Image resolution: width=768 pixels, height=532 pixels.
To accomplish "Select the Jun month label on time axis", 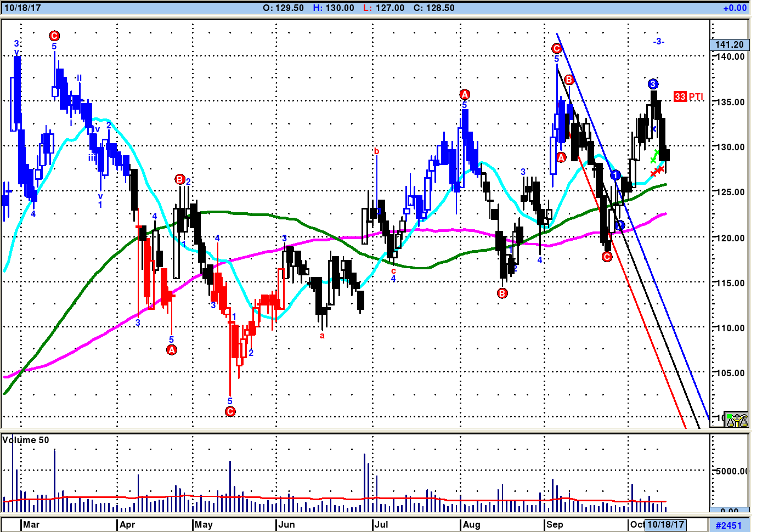I will (286, 524).
